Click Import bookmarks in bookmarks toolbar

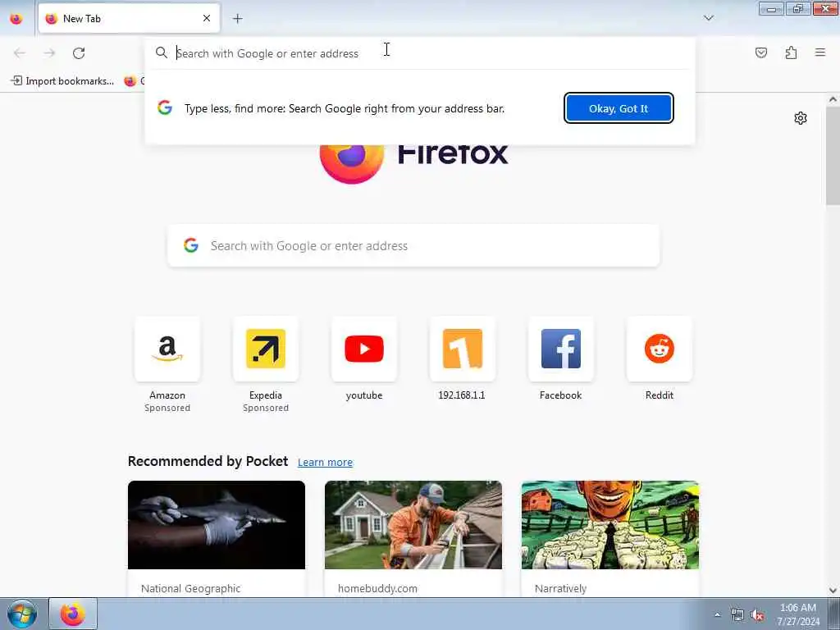click(62, 81)
